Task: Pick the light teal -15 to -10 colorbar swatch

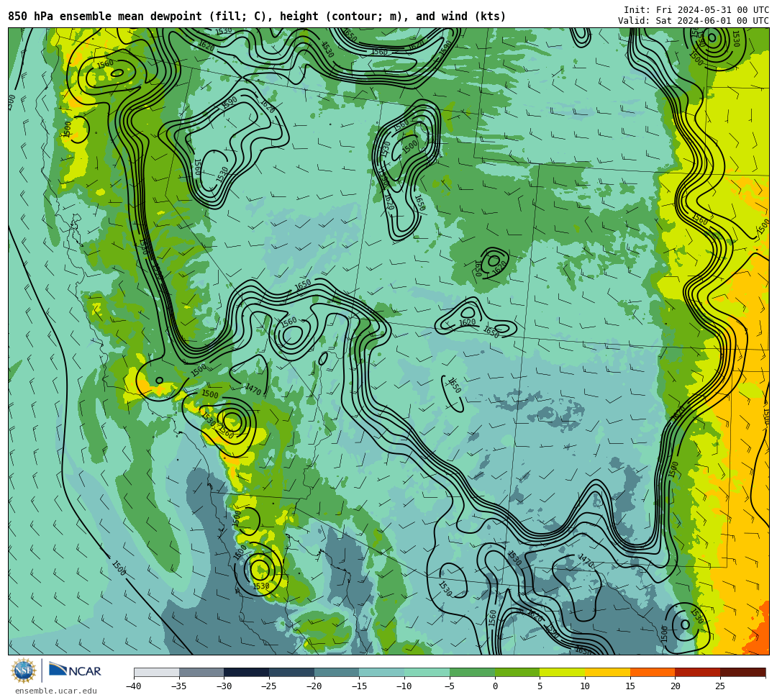Action: [x=382, y=672]
